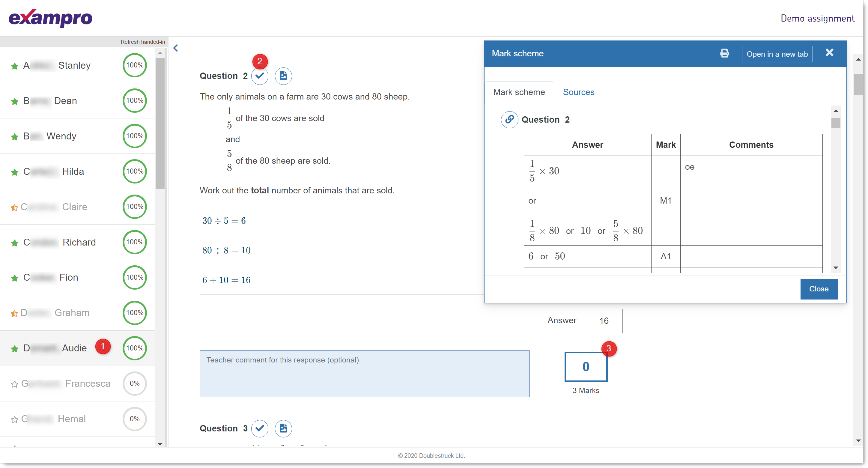
Task: Toggle star next to Claire
Action: [x=14, y=207]
